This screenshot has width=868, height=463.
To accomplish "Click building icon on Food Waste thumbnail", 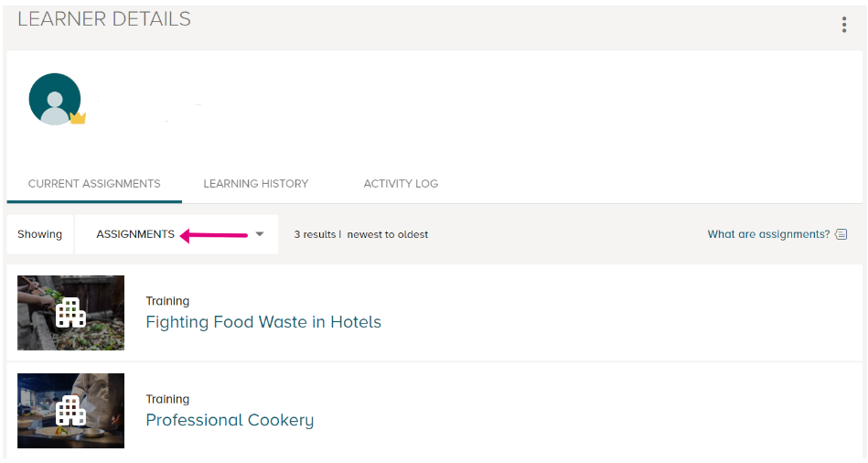I will (x=70, y=312).
